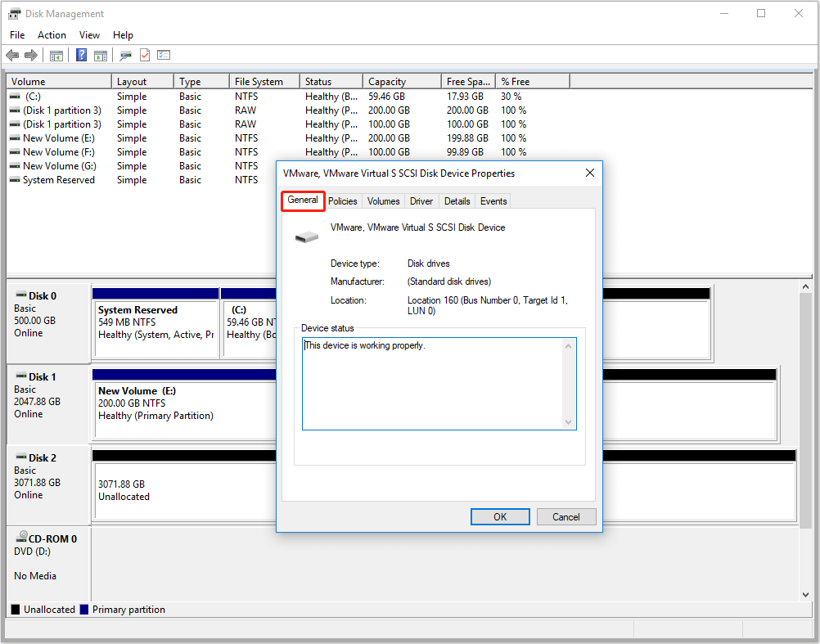Sort by the Type column header
The height and width of the screenshot is (644, 820).
202,82
